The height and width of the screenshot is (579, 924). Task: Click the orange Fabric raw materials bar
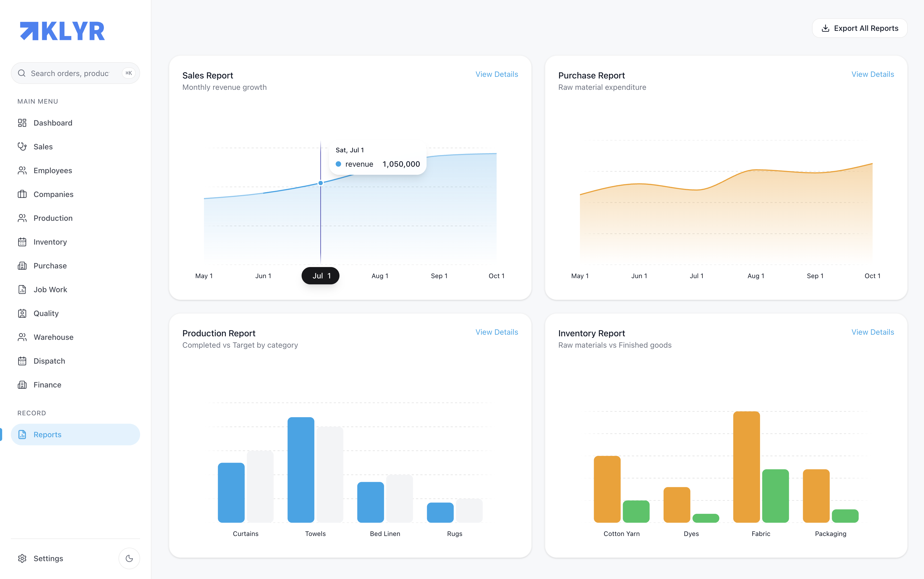tap(746, 467)
